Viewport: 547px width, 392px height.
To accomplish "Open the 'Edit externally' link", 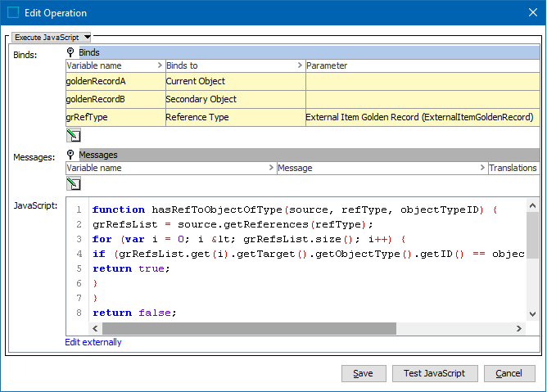I will (93, 342).
